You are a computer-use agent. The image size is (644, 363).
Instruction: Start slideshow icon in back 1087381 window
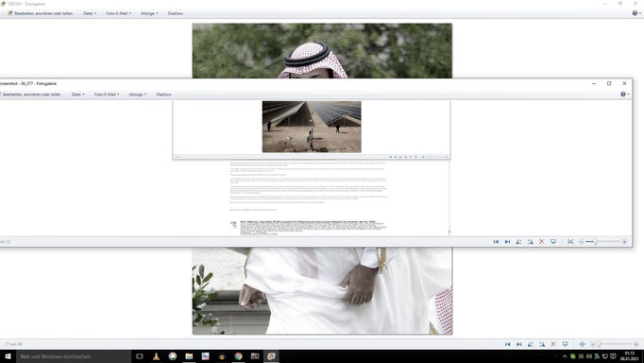(x=565, y=344)
